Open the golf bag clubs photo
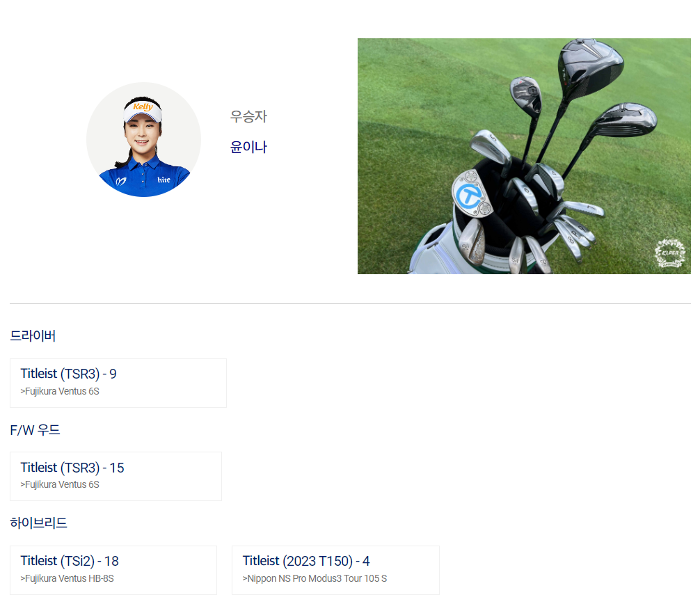700x595 pixels. (x=524, y=156)
